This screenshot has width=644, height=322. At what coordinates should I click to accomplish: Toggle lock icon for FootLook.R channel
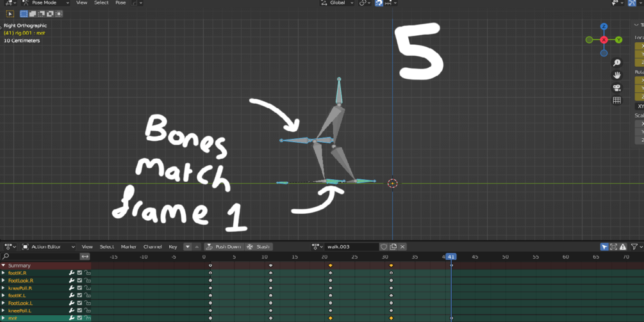coord(88,280)
